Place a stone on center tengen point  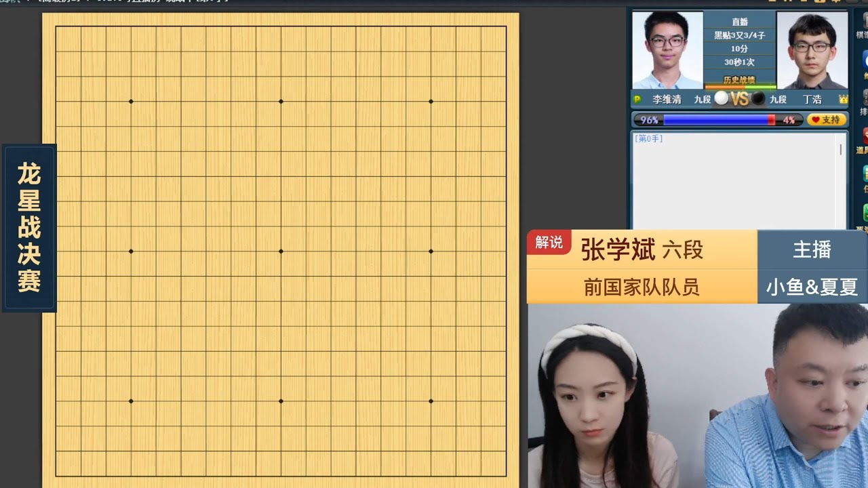point(281,251)
